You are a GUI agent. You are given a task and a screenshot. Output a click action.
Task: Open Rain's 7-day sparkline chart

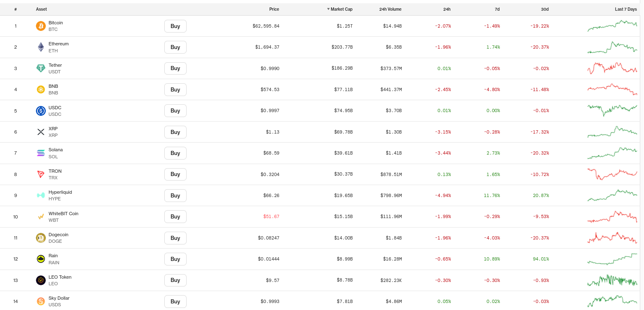tap(612, 259)
